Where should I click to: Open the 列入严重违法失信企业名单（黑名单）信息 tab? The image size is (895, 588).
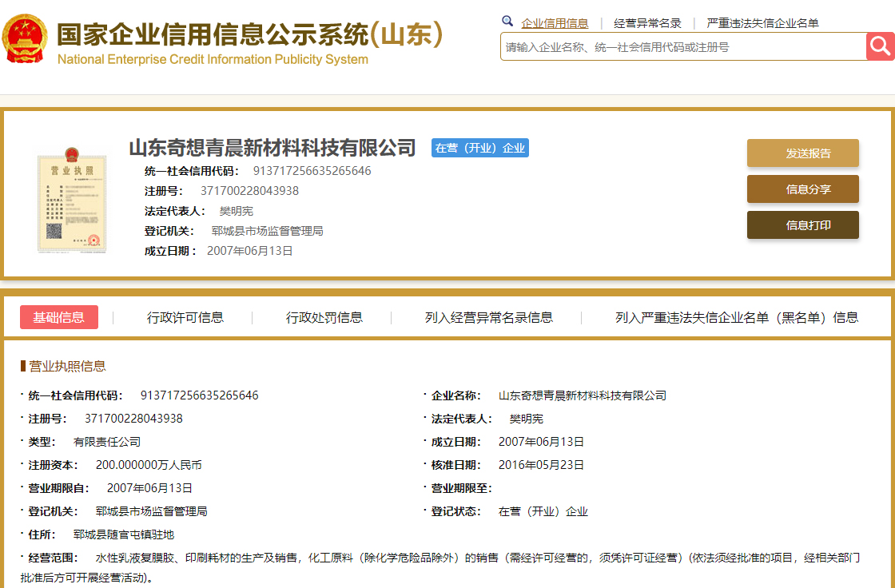pos(736,317)
